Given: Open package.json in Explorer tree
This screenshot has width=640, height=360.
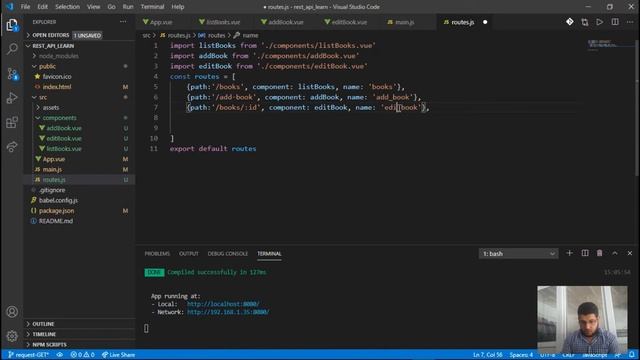Looking at the screenshot, I should click(x=56, y=211).
